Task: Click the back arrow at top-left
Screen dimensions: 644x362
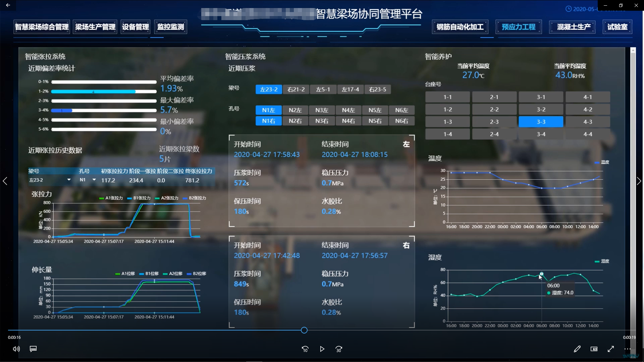Action: tap(8, 5)
